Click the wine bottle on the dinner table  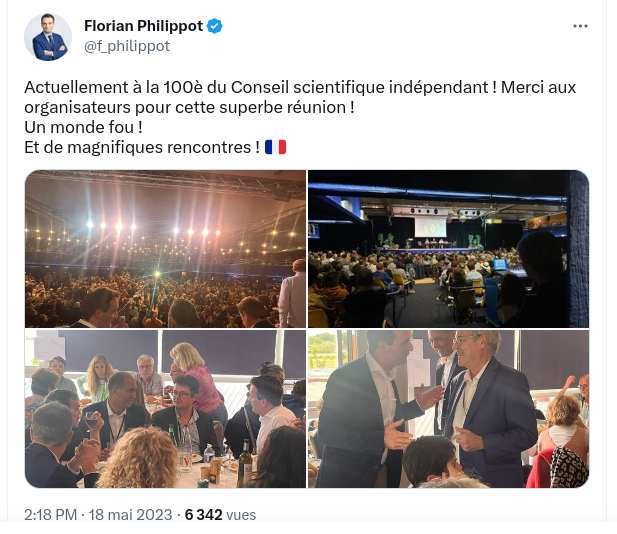coord(244,463)
